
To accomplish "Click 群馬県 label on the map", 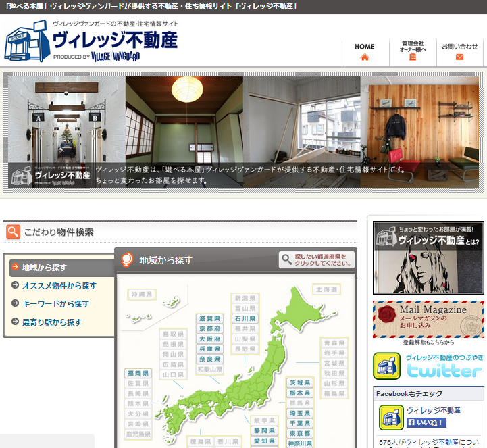I will pos(300,403).
